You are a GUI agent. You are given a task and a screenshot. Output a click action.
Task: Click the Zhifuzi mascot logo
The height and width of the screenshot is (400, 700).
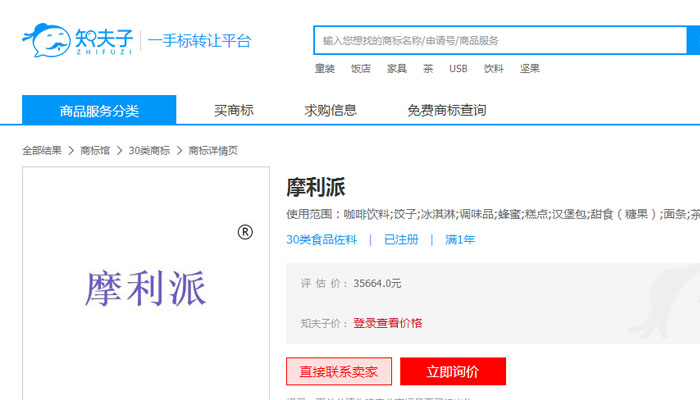click(46, 40)
